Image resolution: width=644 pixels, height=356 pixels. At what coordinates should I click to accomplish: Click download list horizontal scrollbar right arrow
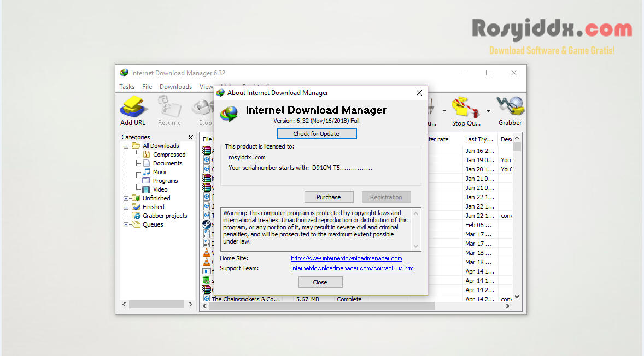[508, 306]
